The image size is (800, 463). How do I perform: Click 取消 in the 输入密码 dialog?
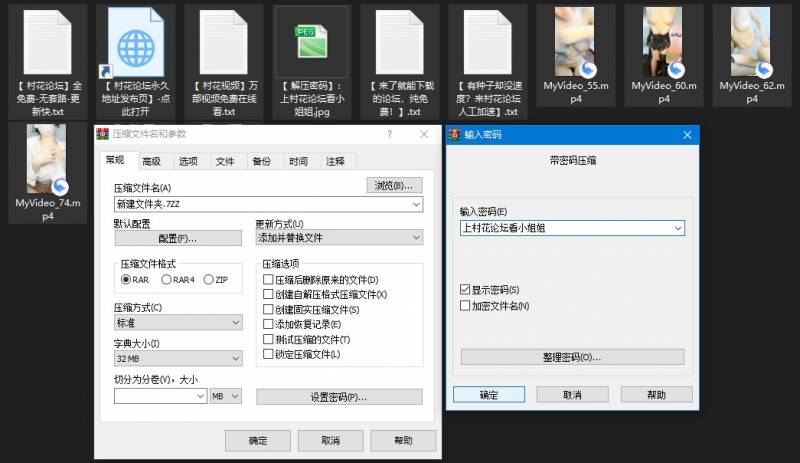coord(572,395)
